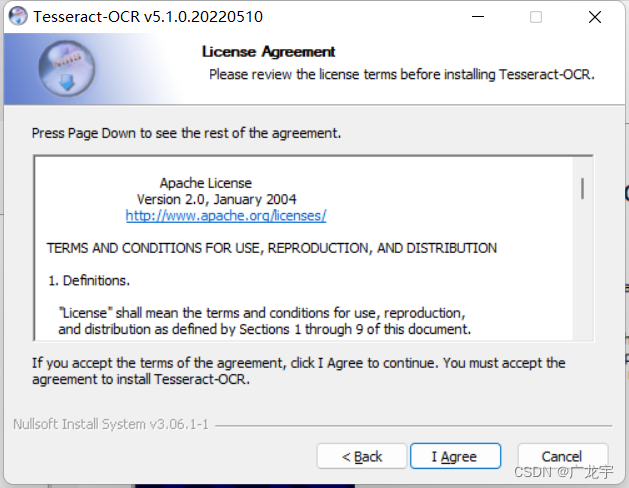The image size is (629, 488).
Task: Click the NSIS installer logo in header
Action: [67, 69]
